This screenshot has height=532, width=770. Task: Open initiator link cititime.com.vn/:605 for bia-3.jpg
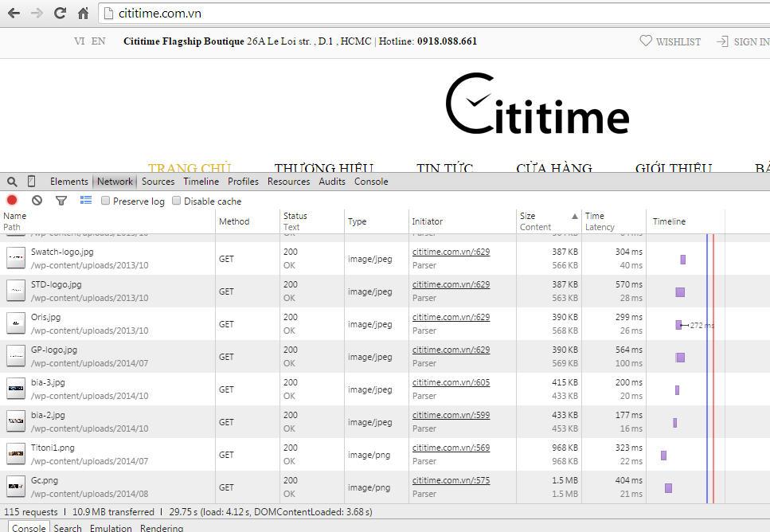(451, 382)
